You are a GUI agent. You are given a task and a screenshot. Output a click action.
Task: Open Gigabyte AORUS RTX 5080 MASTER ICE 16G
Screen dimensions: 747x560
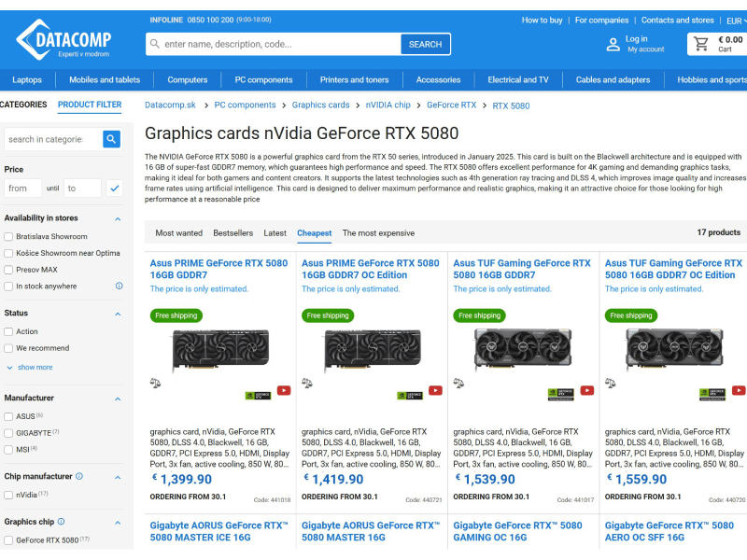(218, 531)
